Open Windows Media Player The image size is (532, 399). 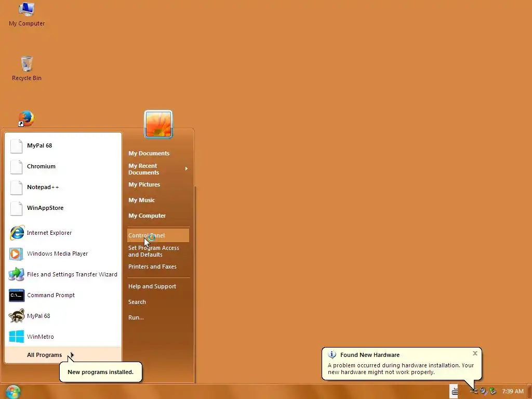pos(63,254)
